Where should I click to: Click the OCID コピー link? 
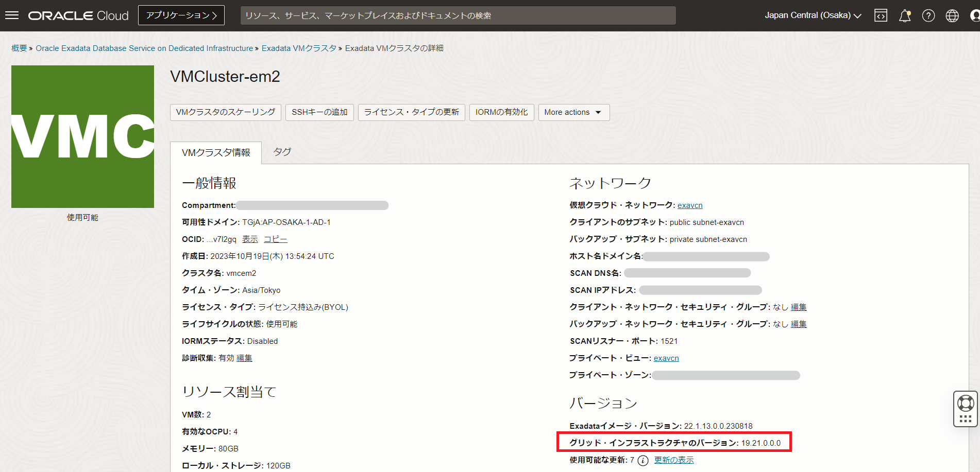pos(275,239)
